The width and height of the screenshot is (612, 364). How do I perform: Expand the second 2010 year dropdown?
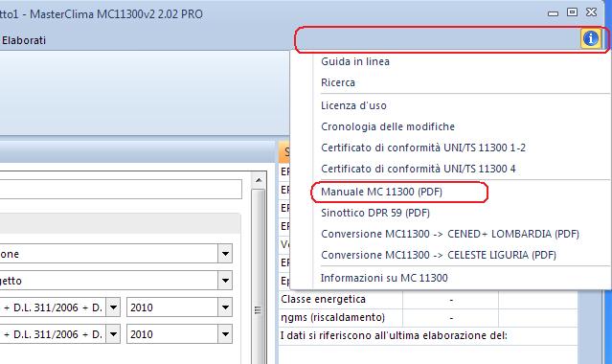pos(225,334)
